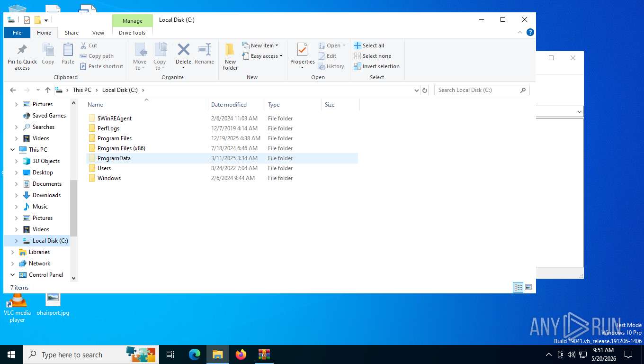Click Invert selection in ribbon
Viewport: 644px width, 364px height.
tap(377, 66)
